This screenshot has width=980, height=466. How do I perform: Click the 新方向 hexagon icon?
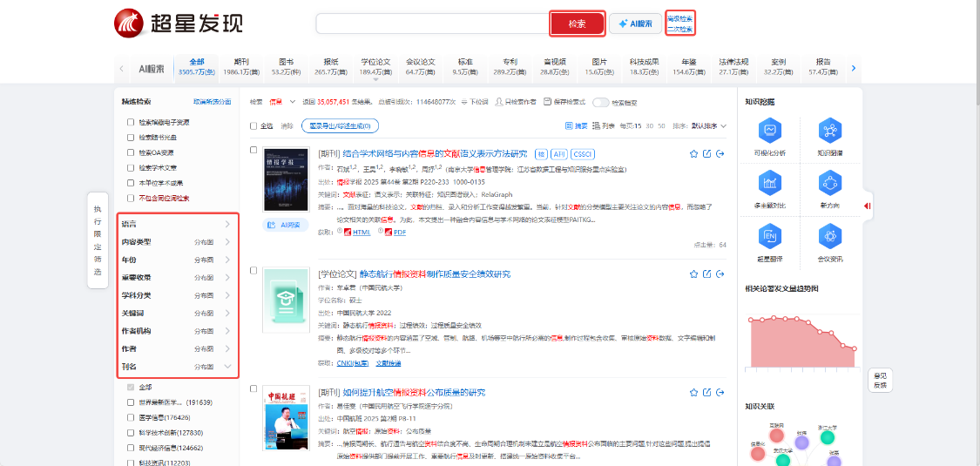point(829,184)
